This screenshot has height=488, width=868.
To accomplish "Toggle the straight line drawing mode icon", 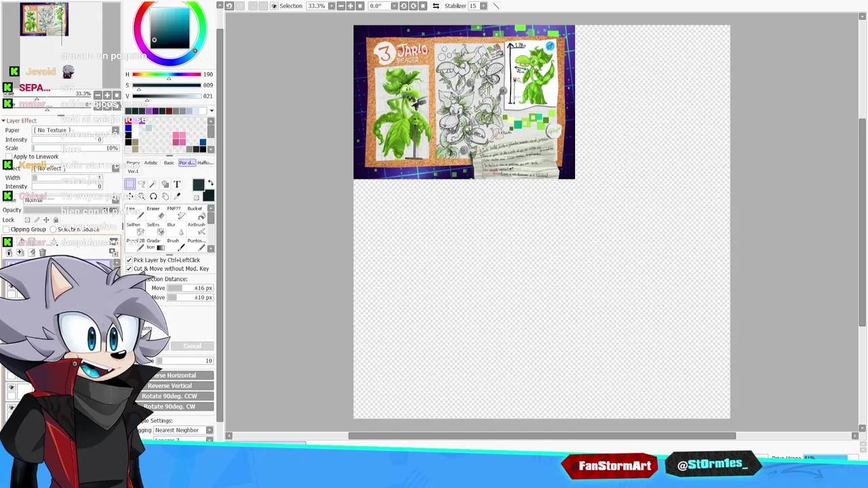I will pyautogui.click(x=496, y=5).
